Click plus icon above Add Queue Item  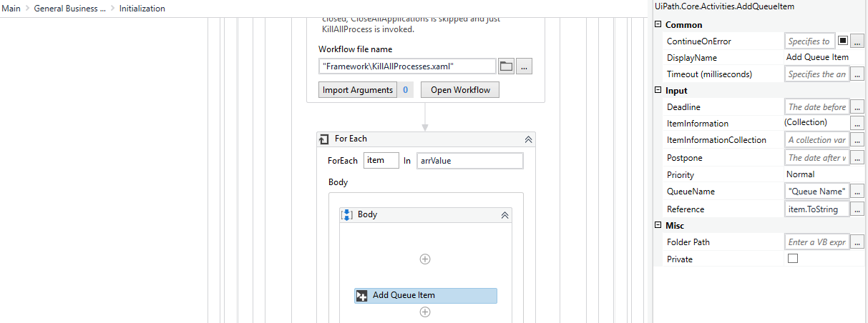click(425, 259)
